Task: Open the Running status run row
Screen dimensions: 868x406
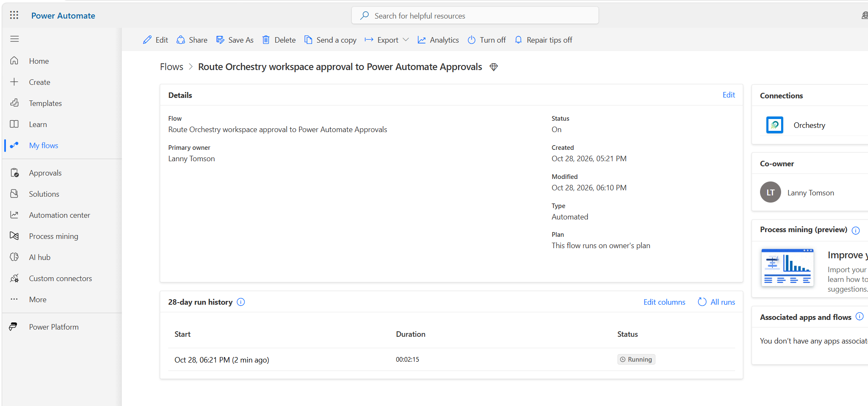Action: 636,360
